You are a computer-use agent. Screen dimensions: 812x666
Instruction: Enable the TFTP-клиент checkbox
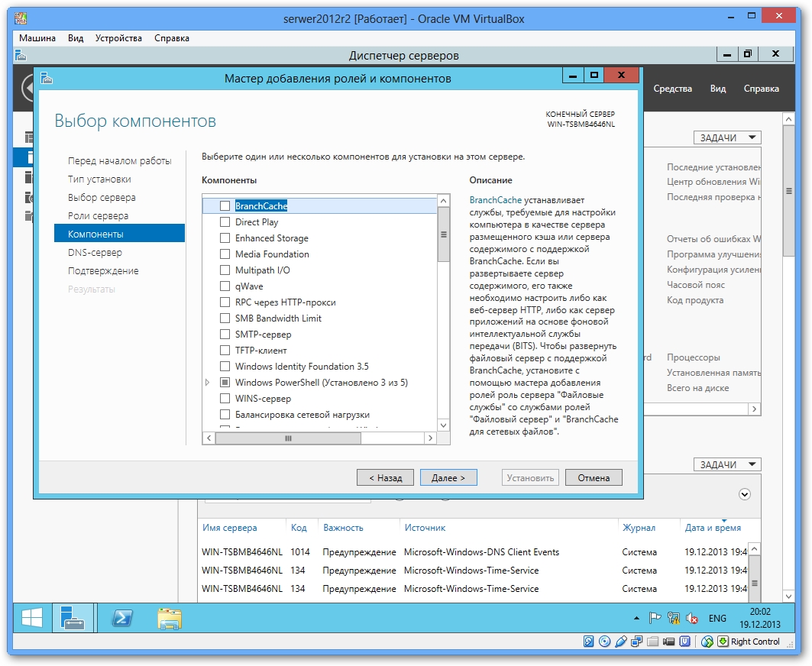pos(225,350)
